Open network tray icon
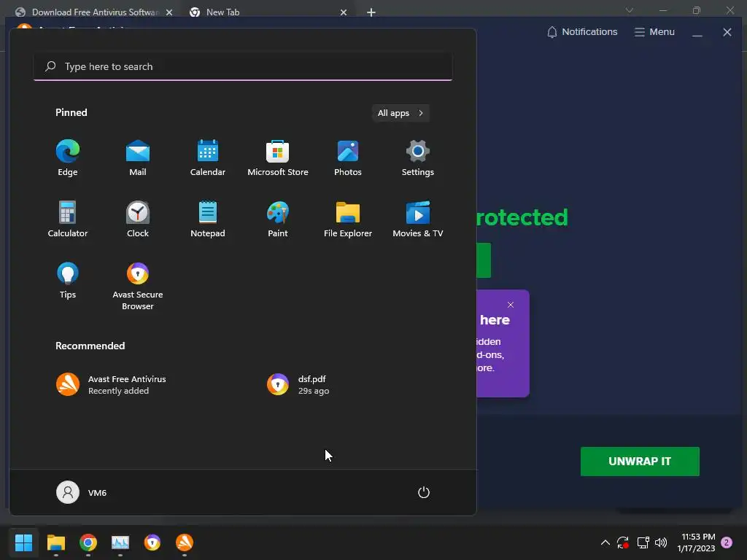Screen dimensions: 747x560 pos(643,542)
